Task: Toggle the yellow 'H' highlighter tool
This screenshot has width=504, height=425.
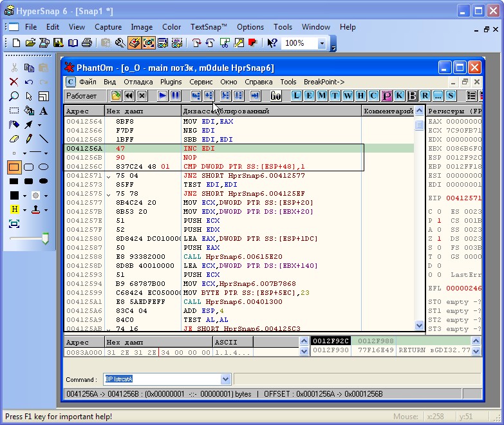Action: pyautogui.click(x=14, y=209)
